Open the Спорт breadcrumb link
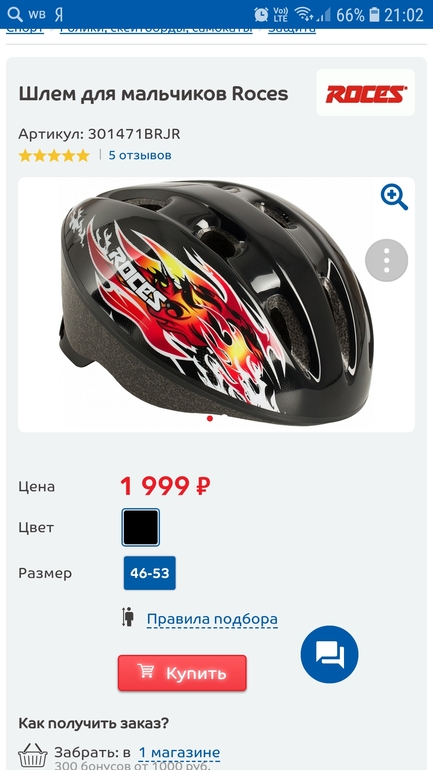433x770 pixels. click(x=25, y=28)
